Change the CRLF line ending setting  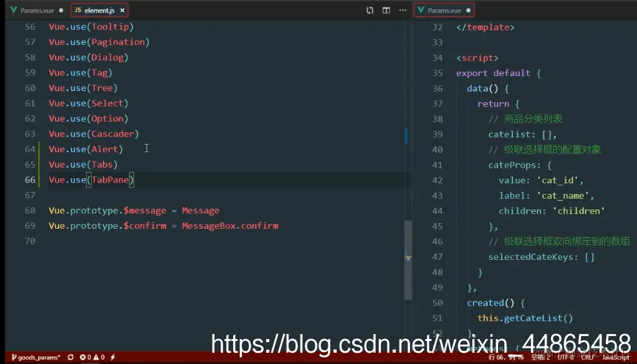(588, 357)
